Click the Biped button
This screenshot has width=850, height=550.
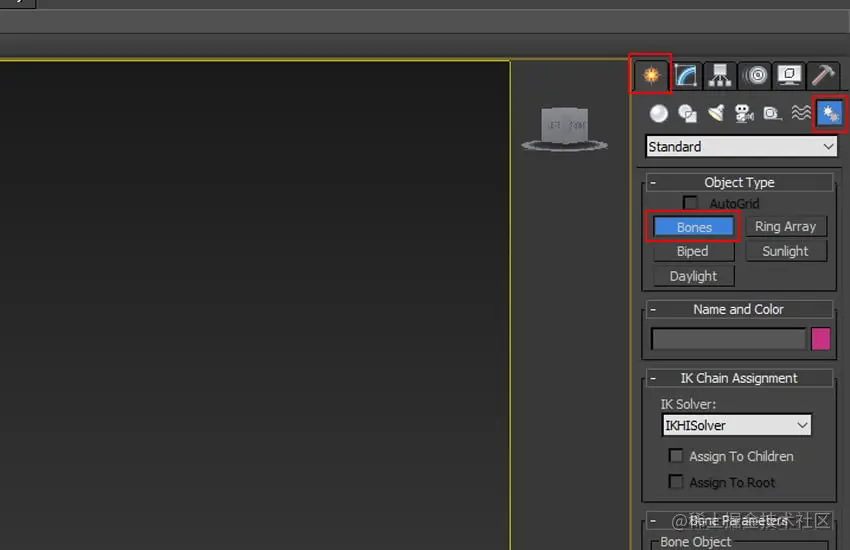[693, 251]
